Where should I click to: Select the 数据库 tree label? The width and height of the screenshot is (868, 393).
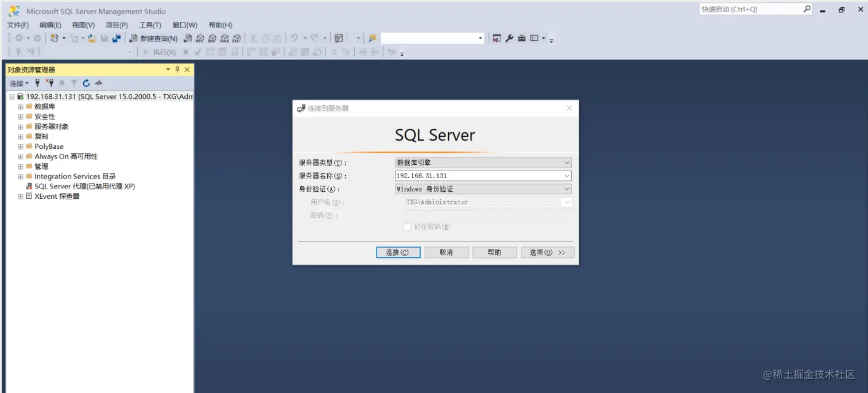[x=45, y=106]
